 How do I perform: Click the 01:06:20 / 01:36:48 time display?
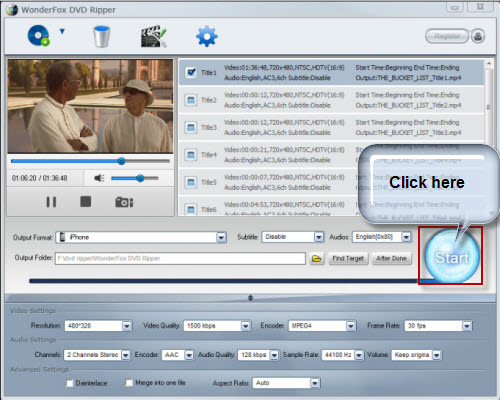tap(40, 178)
